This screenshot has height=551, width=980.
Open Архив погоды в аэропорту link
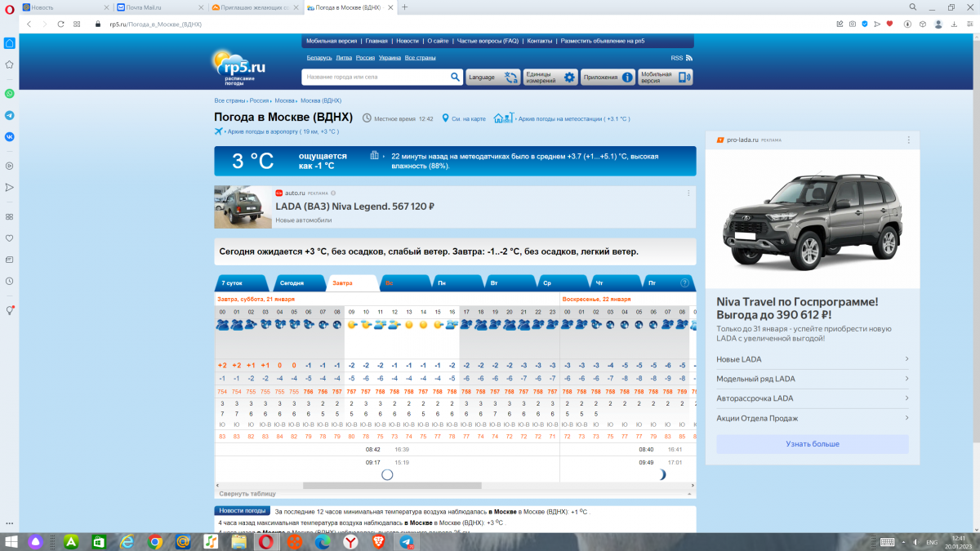coord(283,131)
